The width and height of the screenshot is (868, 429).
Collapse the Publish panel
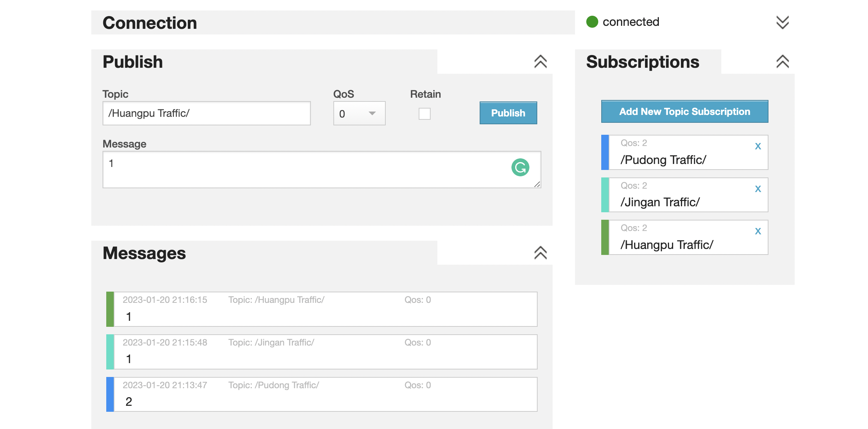[x=540, y=62]
